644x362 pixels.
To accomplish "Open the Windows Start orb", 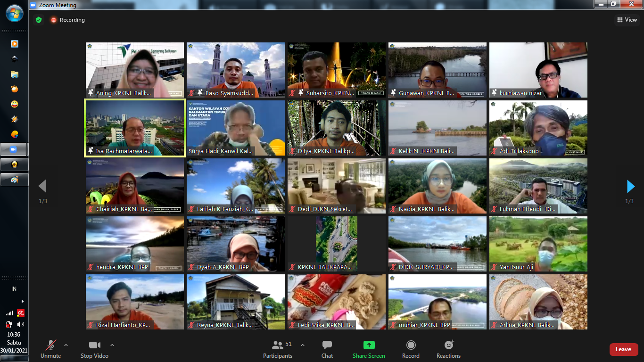I will click(x=14, y=13).
